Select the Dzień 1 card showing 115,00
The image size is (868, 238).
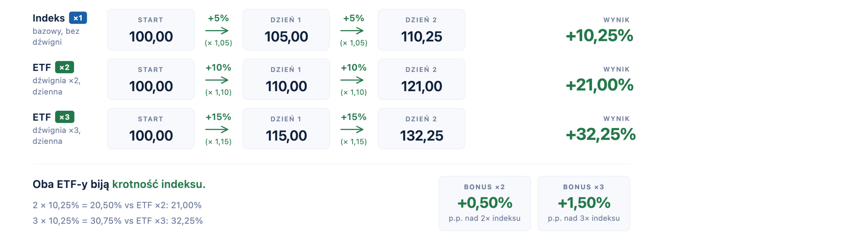tap(286, 129)
